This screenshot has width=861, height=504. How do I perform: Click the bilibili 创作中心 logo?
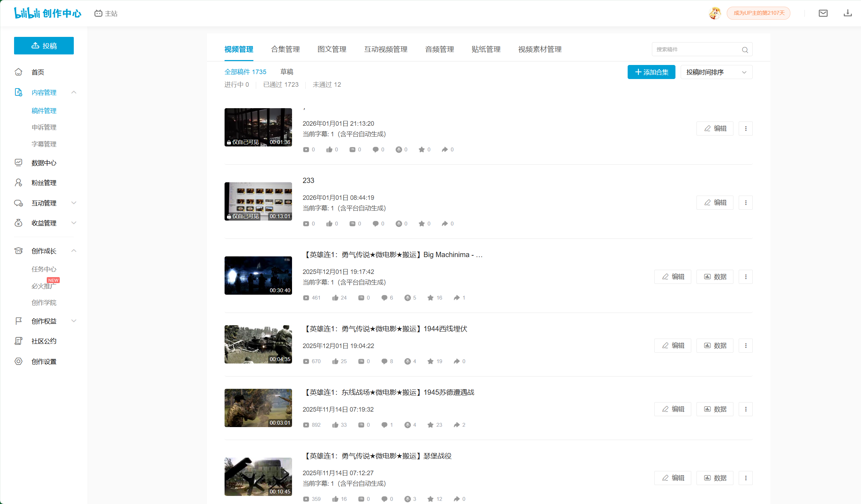47,13
